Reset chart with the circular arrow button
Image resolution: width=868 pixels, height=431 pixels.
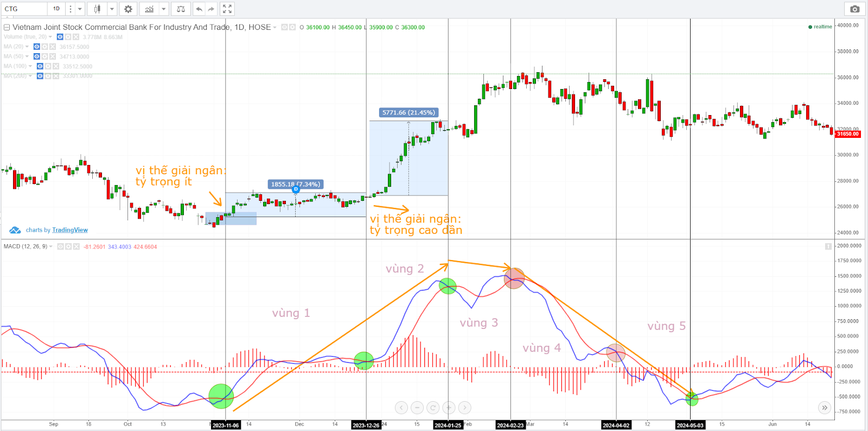(433, 408)
